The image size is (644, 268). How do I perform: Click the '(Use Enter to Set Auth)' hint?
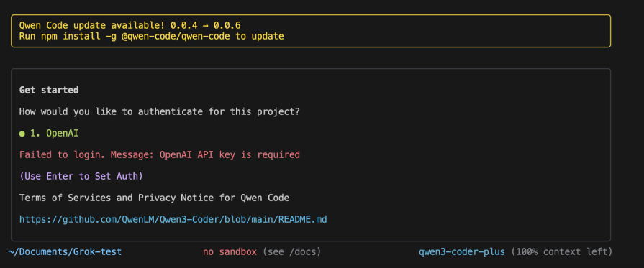(81, 177)
